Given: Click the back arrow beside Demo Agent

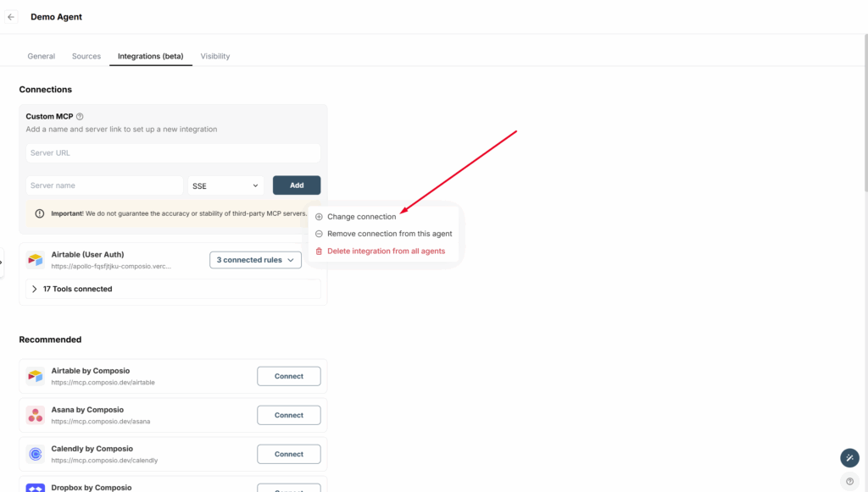Looking at the screenshot, I should pos(11,17).
